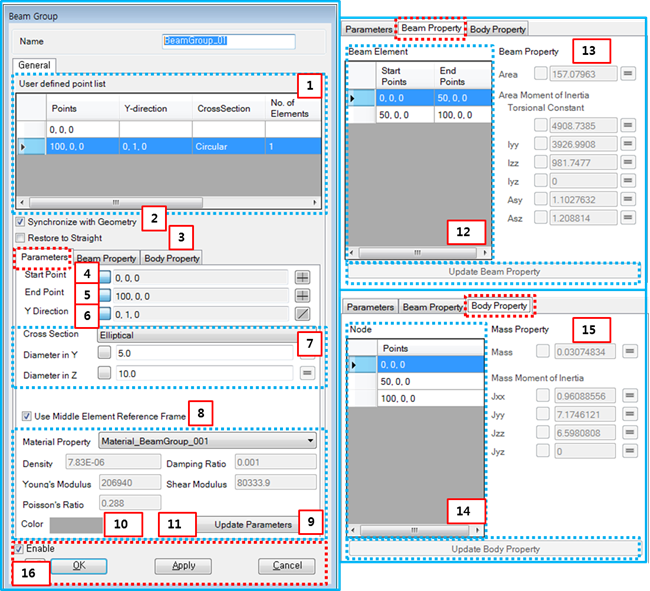Select the 100, 0, 0 row in point list
Image resolution: width=650 pixels, height=591 pixels.
[x=169, y=146]
